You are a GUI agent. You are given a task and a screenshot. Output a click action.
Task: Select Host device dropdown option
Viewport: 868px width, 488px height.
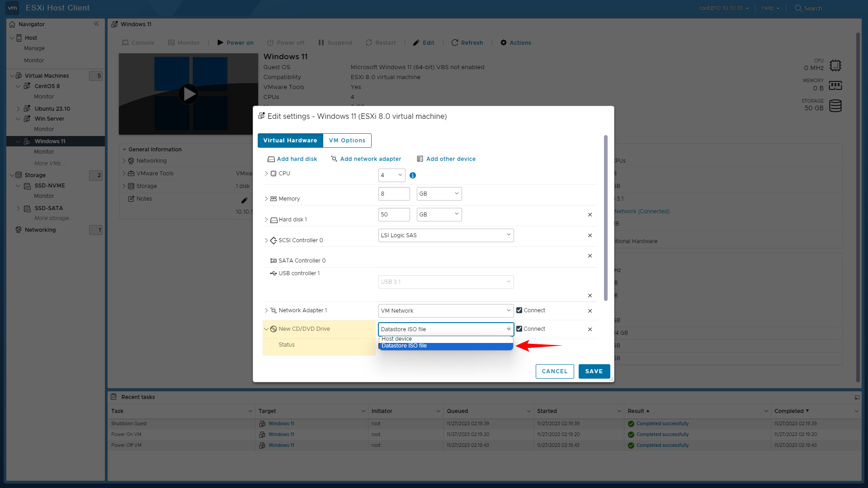tap(396, 339)
